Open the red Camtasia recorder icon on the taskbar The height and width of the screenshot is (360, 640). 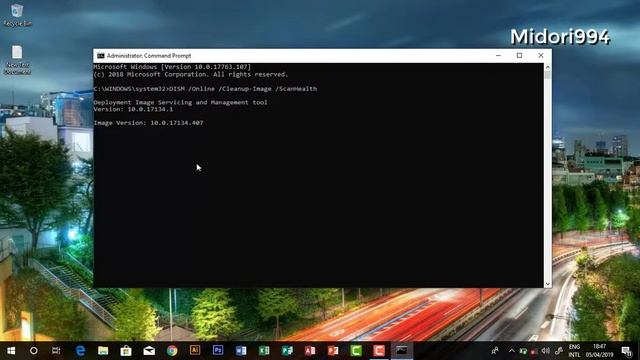click(x=379, y=351)
